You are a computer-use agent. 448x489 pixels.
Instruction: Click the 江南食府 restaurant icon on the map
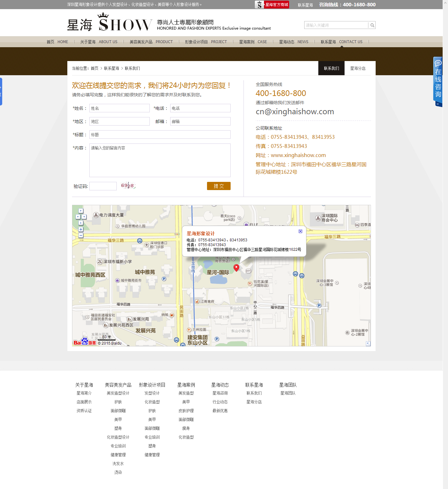pyautogui.click(x=197, y=301)
